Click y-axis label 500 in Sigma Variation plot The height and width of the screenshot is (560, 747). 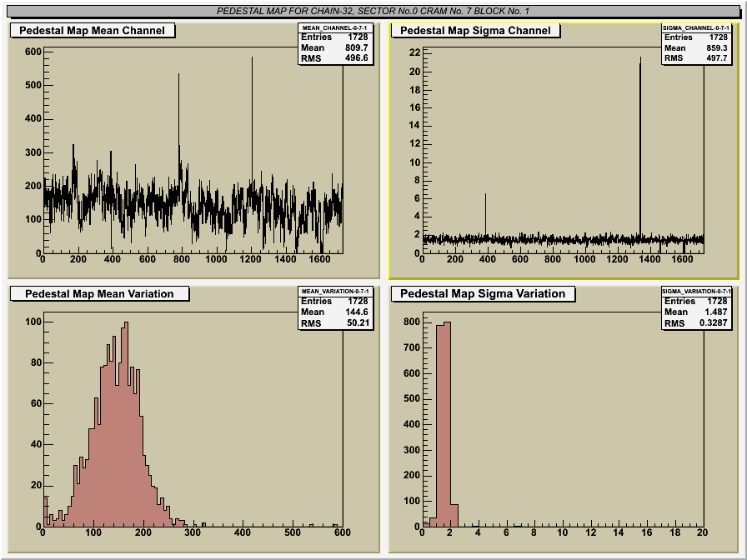pyautogui.click(x=412, y=398)
